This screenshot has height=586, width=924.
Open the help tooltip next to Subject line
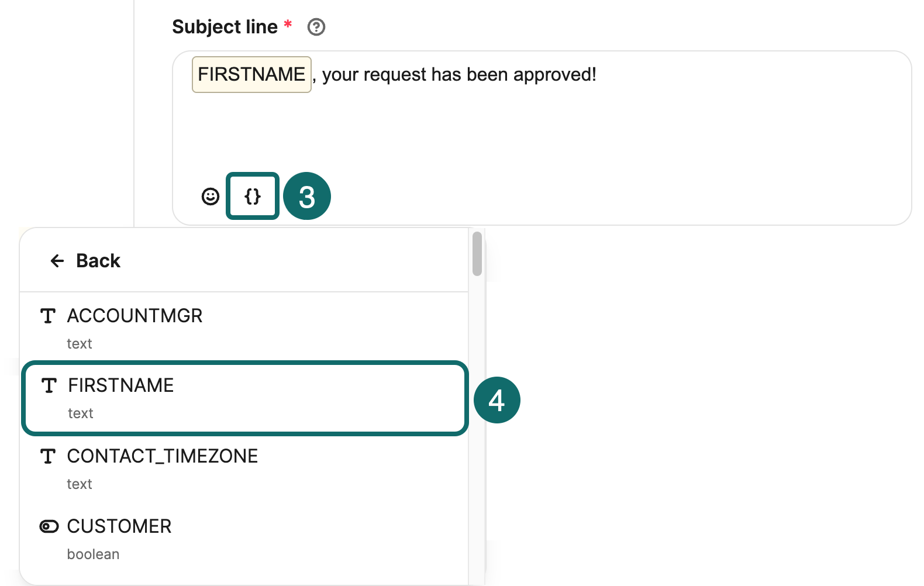point(316,27)
